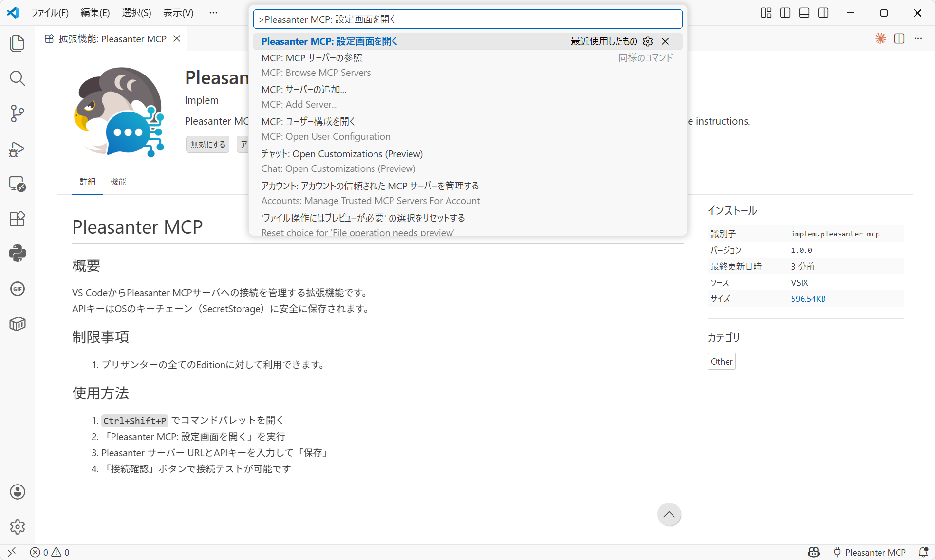Open the GIF extension view
The width and height of the screenshot is (935, 560).
[x=18, y=289]
